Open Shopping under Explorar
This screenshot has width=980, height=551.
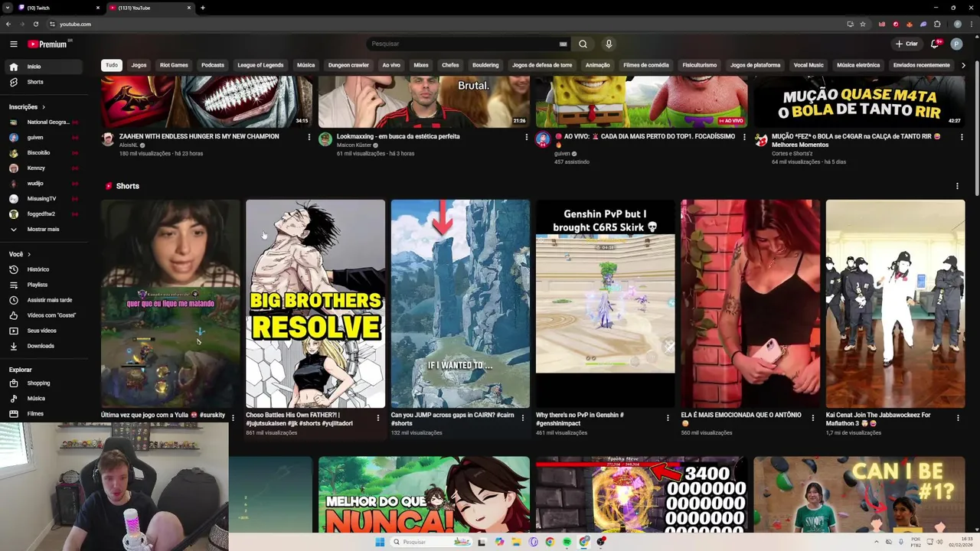point(42,383)
